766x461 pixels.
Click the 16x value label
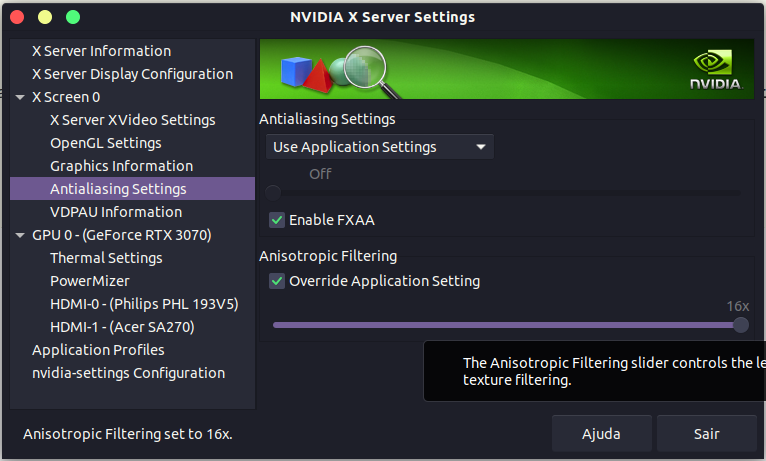[x=737, y=306]
